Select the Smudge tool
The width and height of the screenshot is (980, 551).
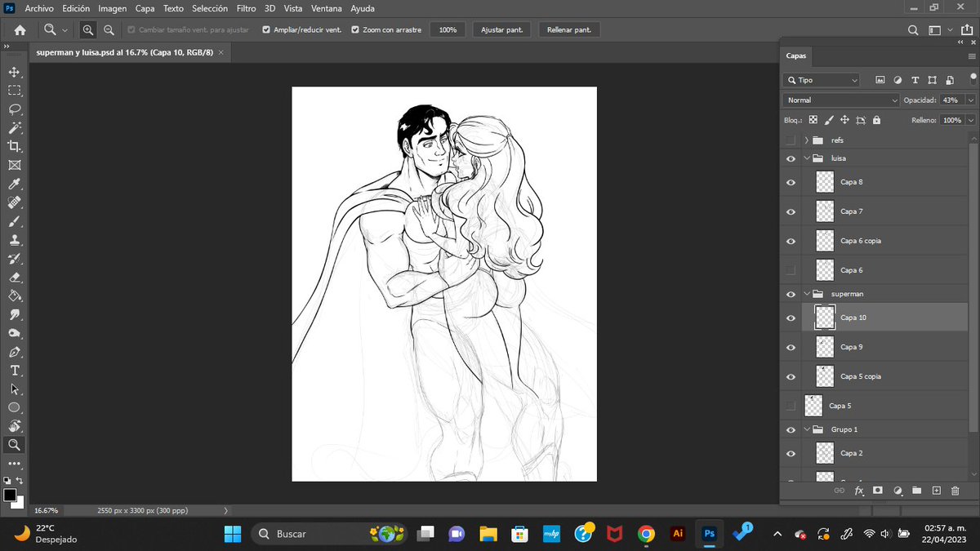coord(14,314)
